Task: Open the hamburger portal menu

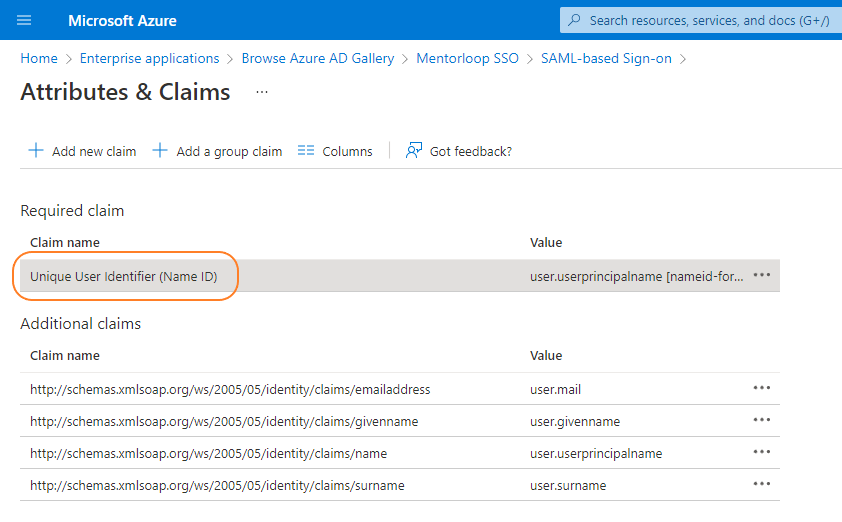Action: [x=24, y=20]
